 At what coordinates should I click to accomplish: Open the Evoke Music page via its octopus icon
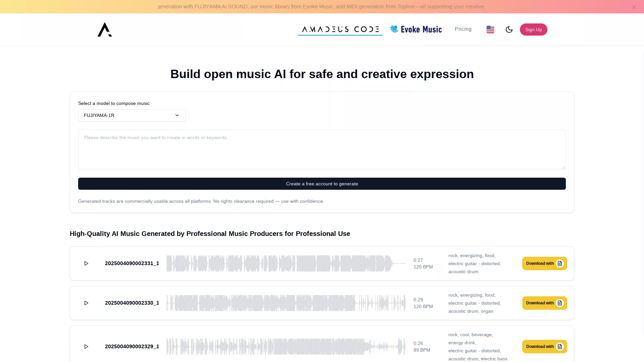coord(394,29)
